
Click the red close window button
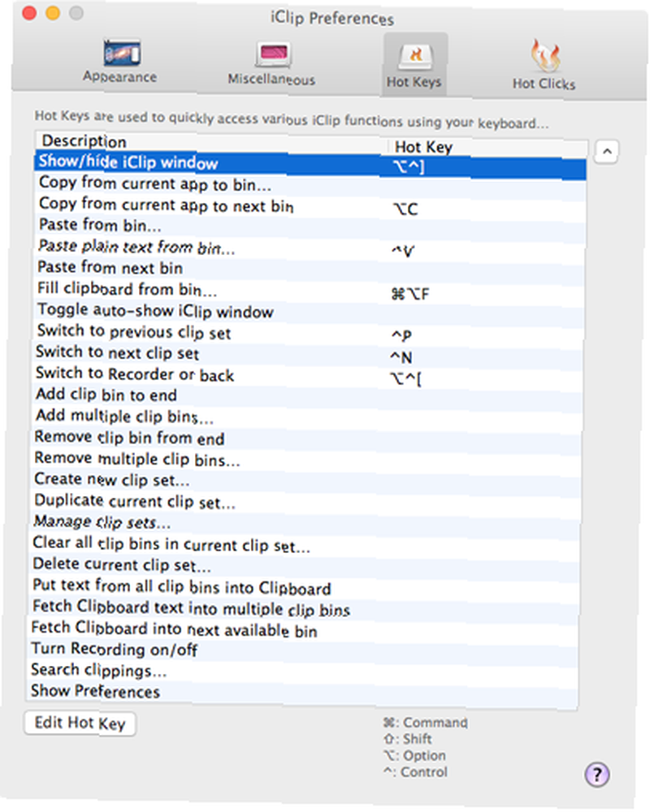click(x=29, y=12)
